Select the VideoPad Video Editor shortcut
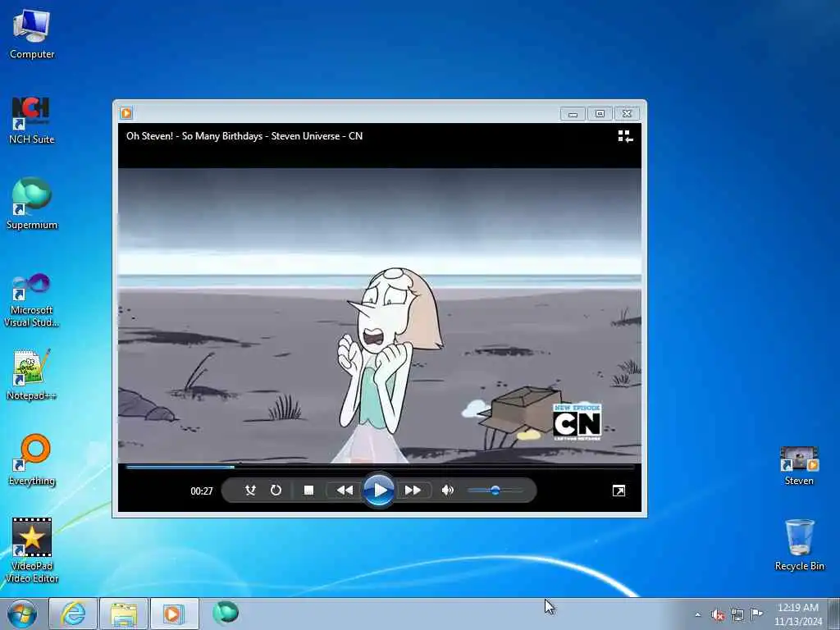The image size is (840, 630). coord(32,550)
